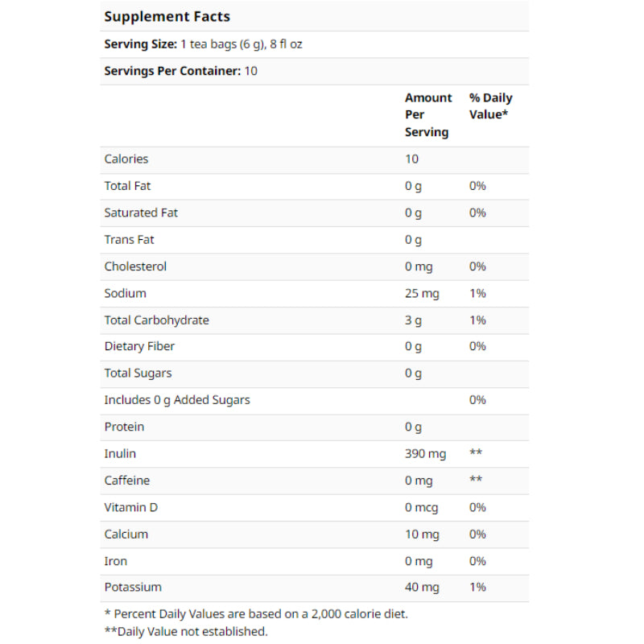Image resolution: width=644 pixels, height=644 pixels.
Task: Select the Calories row label
Action: pos(126,159)
